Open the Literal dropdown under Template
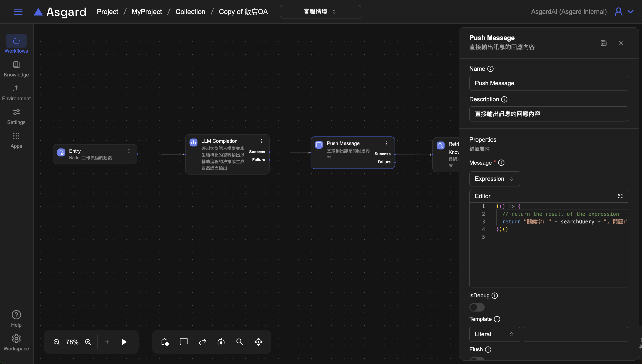Viewport: 642px width, 364px height. coord(494,334)
